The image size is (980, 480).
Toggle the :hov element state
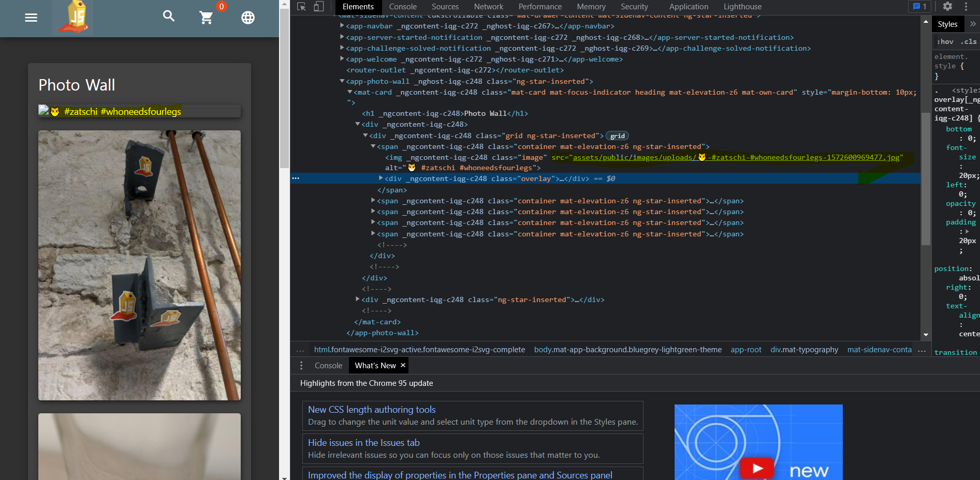pyautogui.click(x=945, y=41)
